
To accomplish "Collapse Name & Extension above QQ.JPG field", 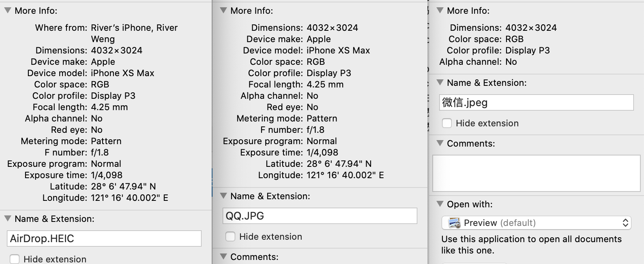I will pos(223,196).
